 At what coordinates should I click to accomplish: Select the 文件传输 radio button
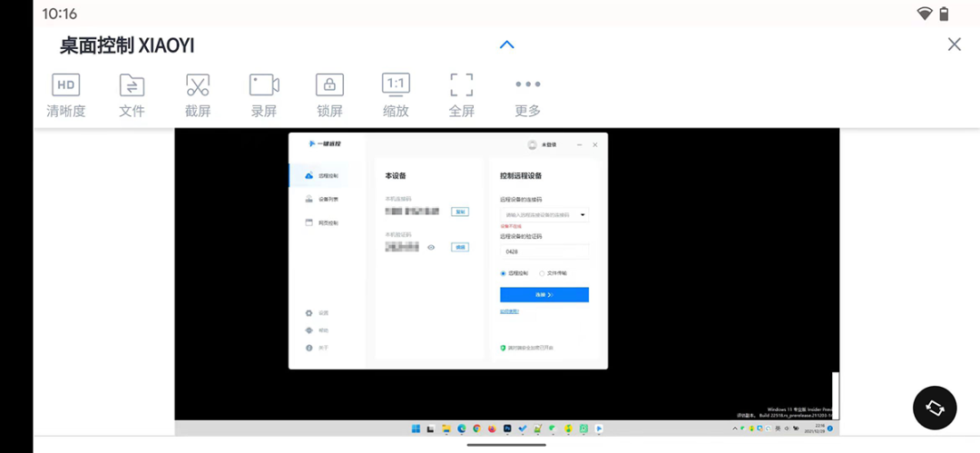click(542, 273)
